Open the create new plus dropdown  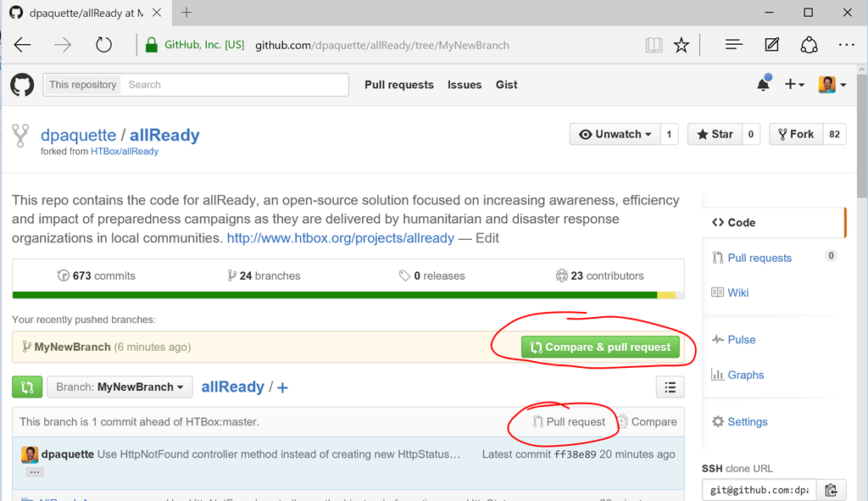(794, 84)
